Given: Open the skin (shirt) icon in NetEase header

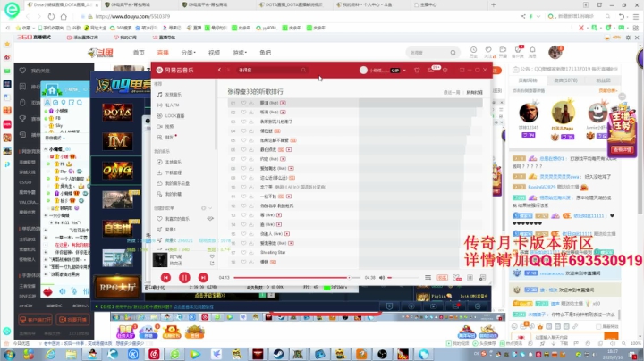Looking at the screenshot, I should 417,71.
